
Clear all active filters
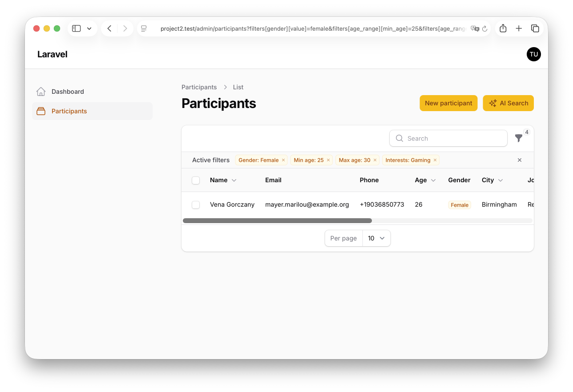coord(519,160)
